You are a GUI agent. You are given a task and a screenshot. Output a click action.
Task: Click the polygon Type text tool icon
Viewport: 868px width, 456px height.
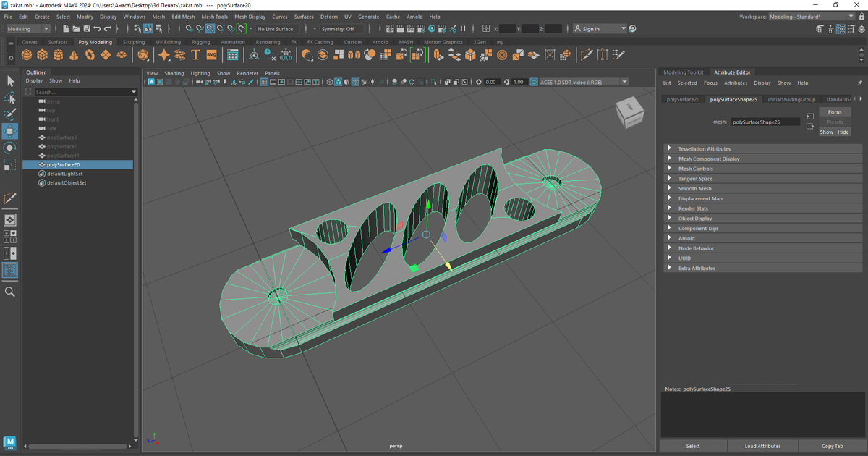(195, 55)
